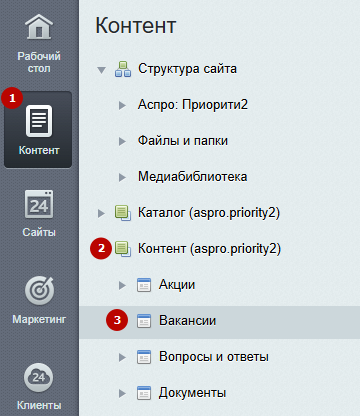Image resolution: width=360 pixels, height=416 pixels.
Task: Click the Структура сайта hierarchy icon
Action: click(123, 69)
